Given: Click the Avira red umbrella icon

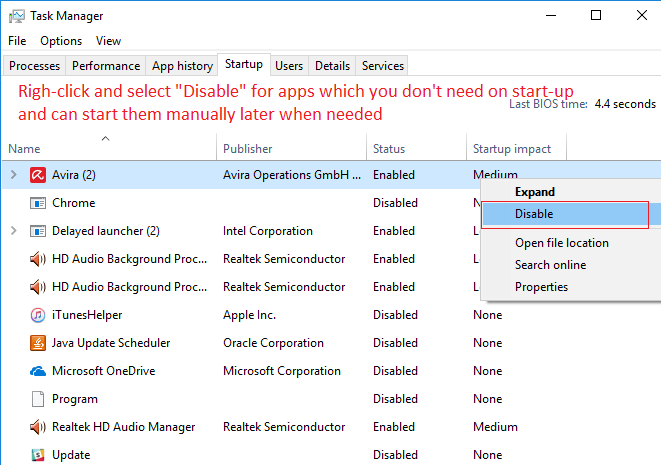Looking at the screenshot, I should click(38, 175).
